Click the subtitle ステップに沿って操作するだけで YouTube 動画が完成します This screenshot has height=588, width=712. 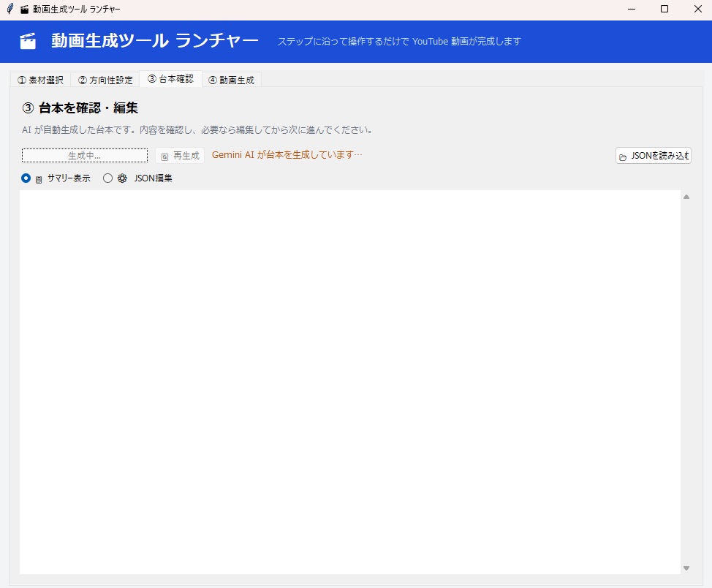(x=399, y=42)
